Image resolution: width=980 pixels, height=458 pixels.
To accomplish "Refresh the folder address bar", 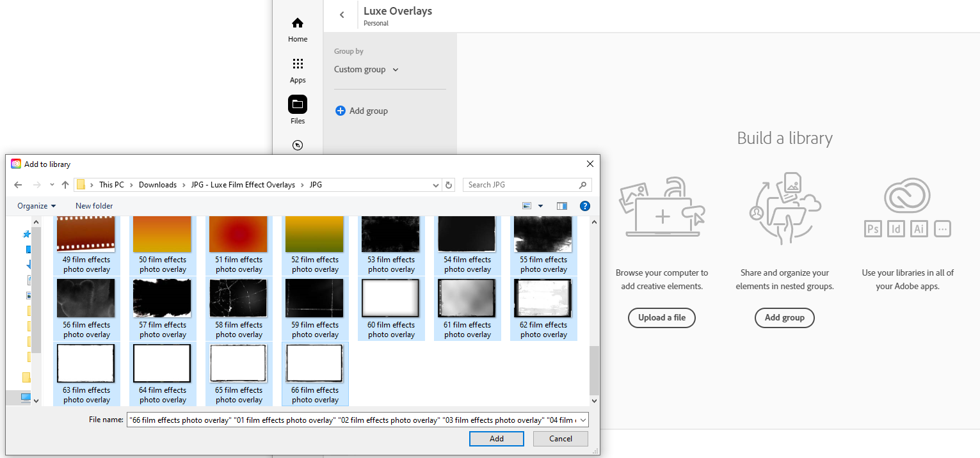I will (449, 185).
